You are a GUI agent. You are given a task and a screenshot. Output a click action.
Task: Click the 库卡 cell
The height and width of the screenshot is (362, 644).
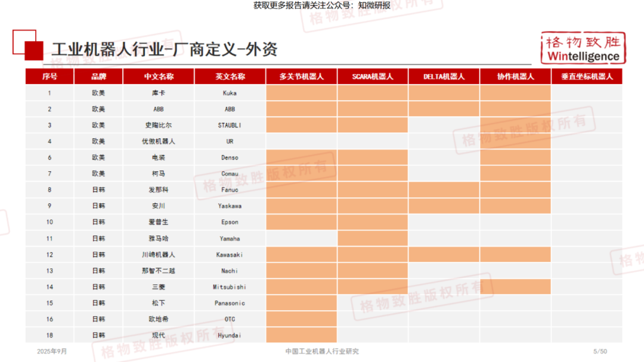(159, 93)
